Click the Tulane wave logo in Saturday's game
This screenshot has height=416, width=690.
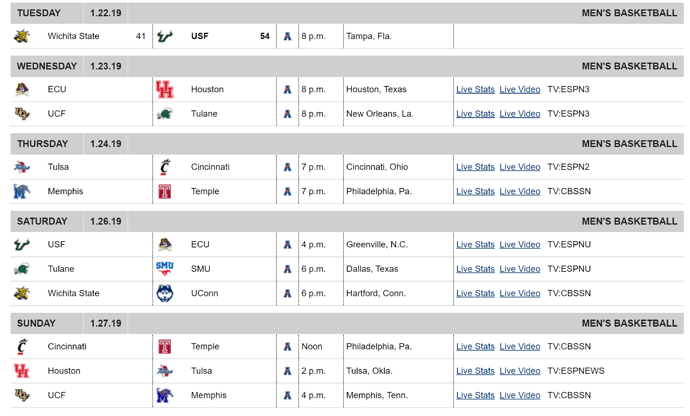(x=22, y=269)
